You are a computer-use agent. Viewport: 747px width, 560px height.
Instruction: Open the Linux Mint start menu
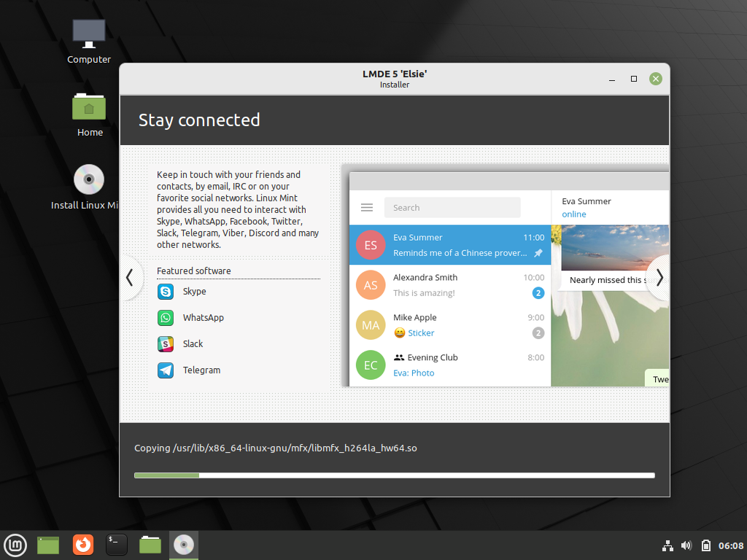(15, 545)
